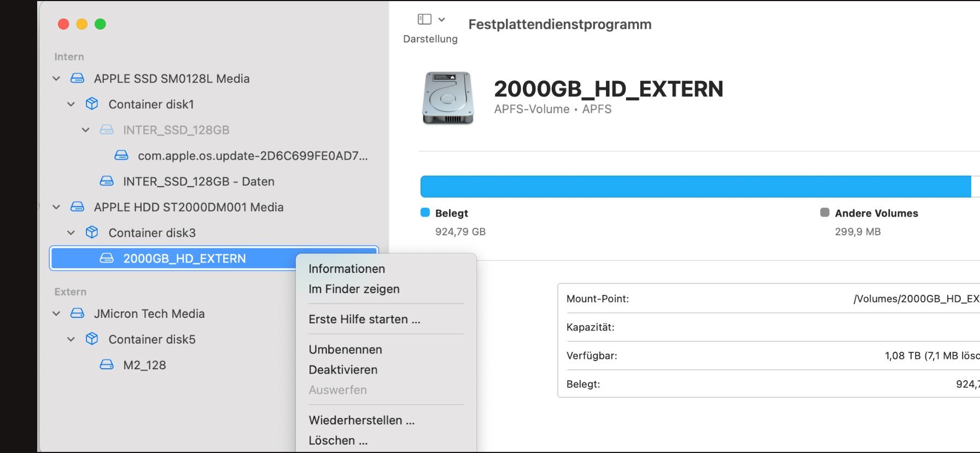
Task: Select Im Finder zeigen in context menu
Action: click(x=354, y=289)
